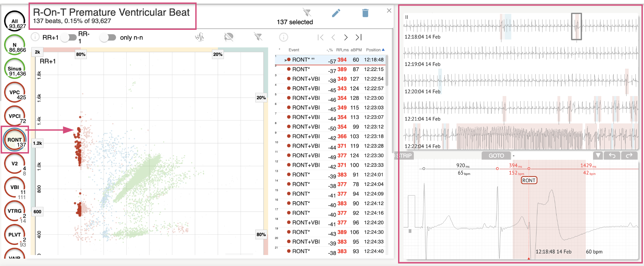Screen dimensions: 644x266
Task: Click the 1.2k axis marker handle
Action: tap(37, 143)
